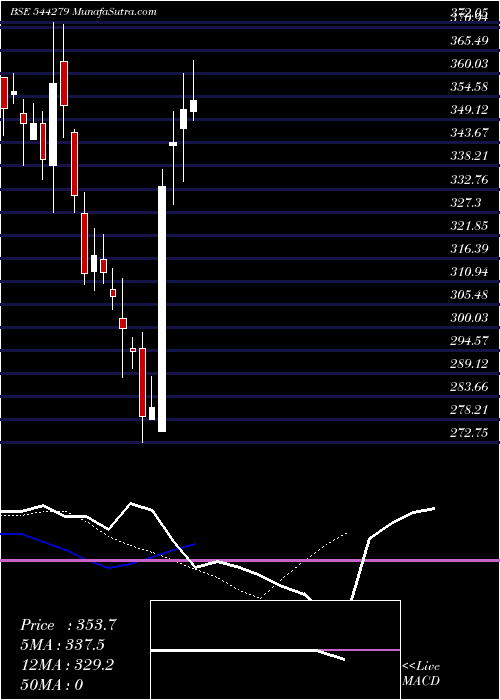Select the 349.12 price axis label
The height and width of the screenshot is (700, 500).
pyautogui.click(x=468, y=110)
